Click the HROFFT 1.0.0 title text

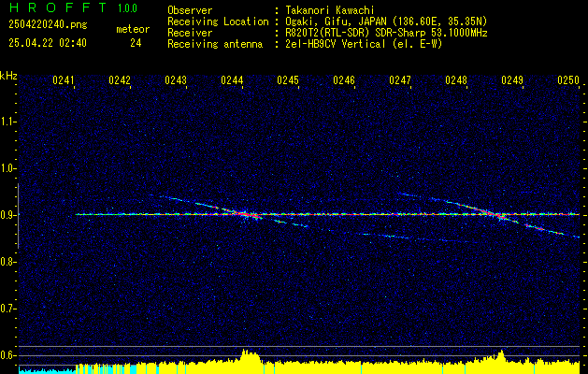[x=74, y=7]
